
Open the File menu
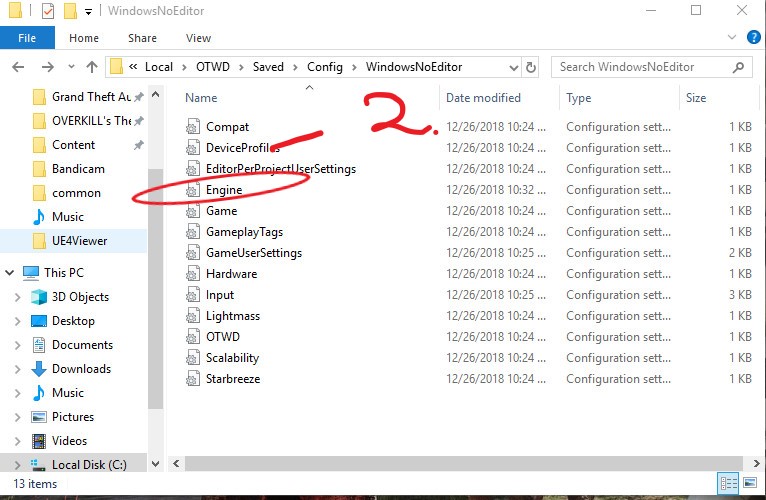(27, 38)
